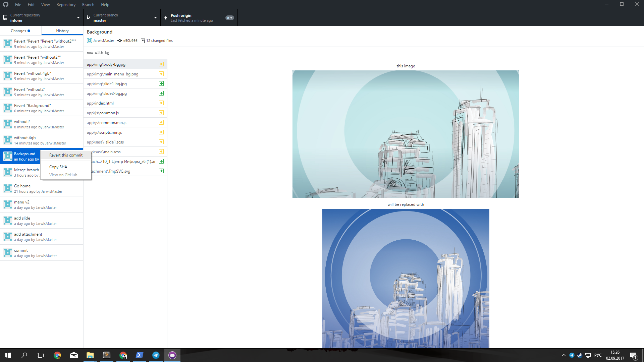
Task: Switch to the Changes tab
Action: tap(20, 31)
